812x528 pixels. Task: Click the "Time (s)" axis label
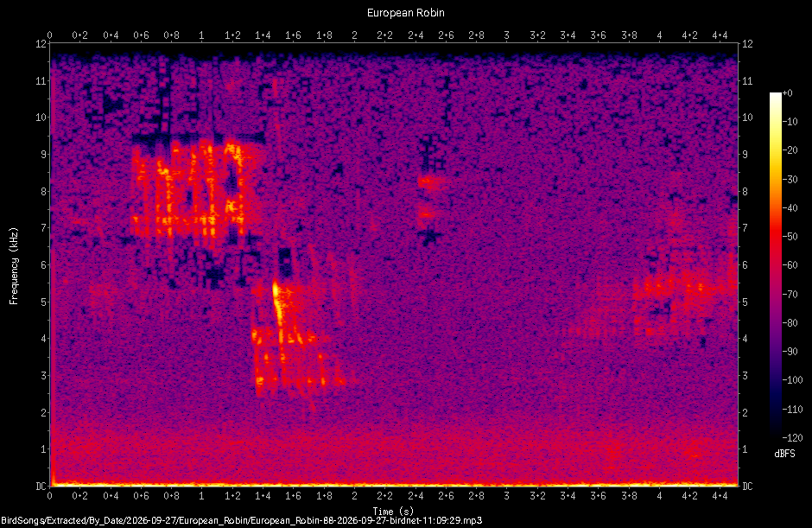pyautogui.click(x=393, y=512)
